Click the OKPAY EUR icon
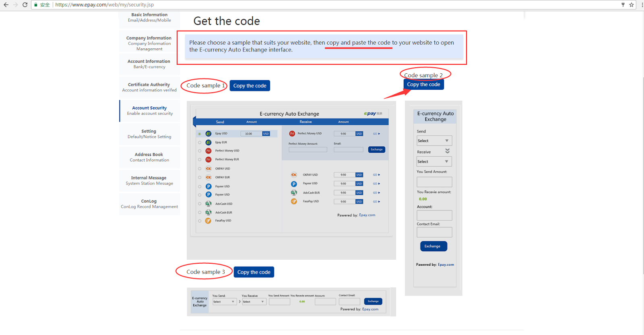The height and width of the screenshot is (335, 644). point(208,178)
